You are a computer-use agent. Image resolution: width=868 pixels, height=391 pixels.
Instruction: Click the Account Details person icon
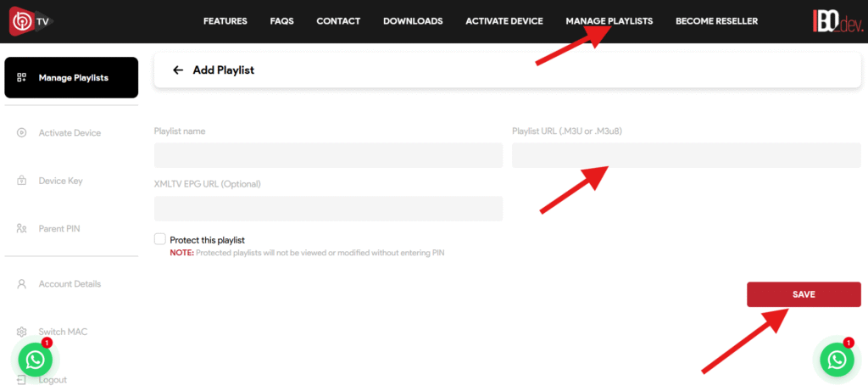[21, 283]
